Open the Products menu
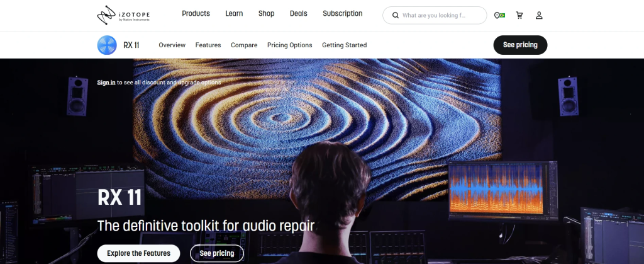This screenshot has width=644, height=264. coord(196,13)
